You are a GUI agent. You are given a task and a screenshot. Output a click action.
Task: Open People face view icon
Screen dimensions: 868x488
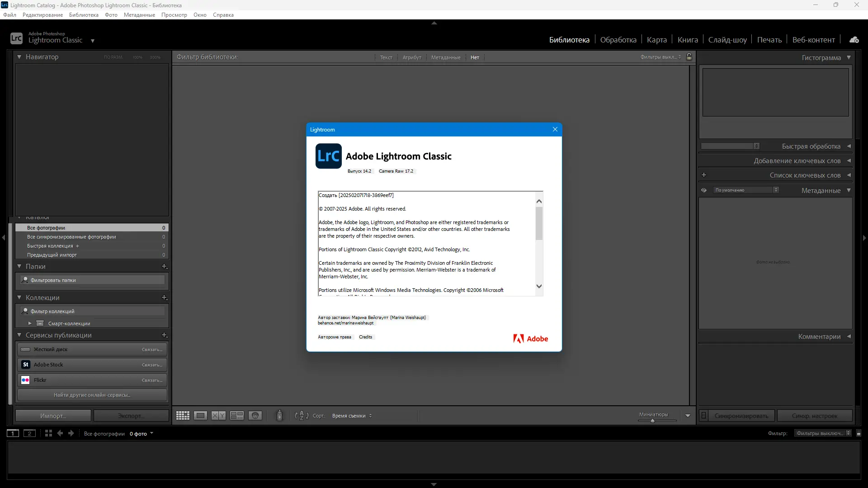tap(255, 416)
